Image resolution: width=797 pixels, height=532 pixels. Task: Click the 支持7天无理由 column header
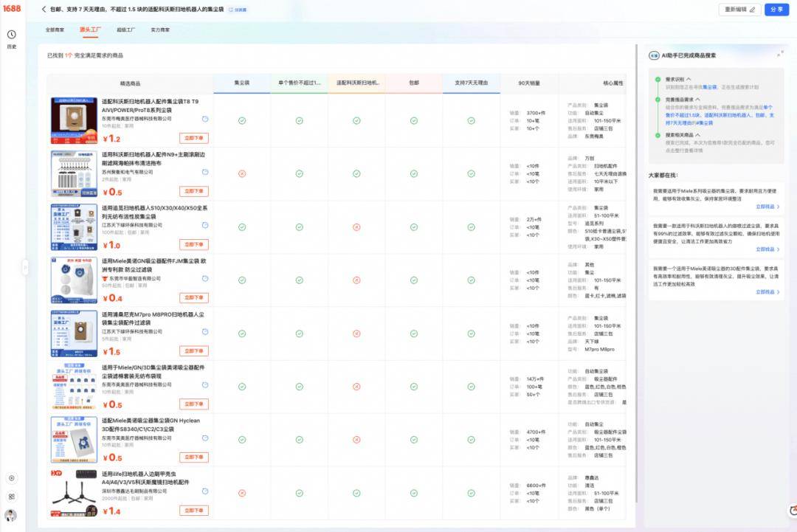(x=471, y=83)
